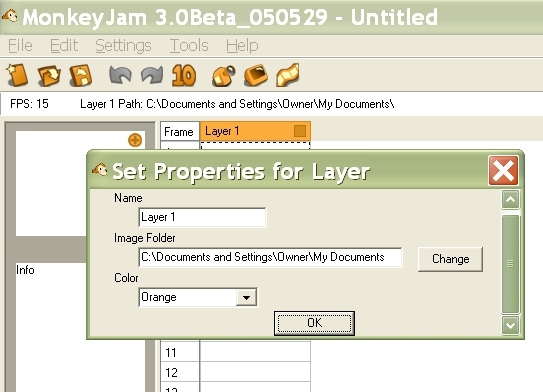Click the Info label in left panel

pos(25,270)
